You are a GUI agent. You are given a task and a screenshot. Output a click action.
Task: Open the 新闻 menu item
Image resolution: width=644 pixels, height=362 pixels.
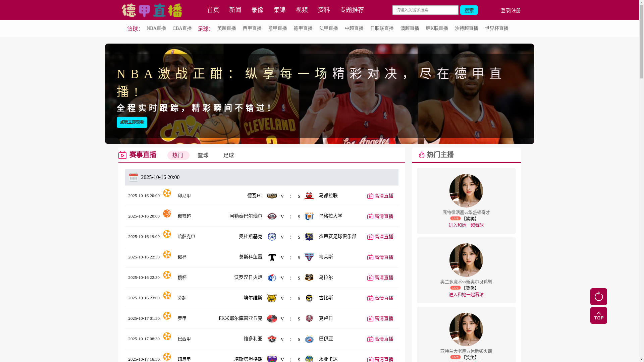pos(235,10)
